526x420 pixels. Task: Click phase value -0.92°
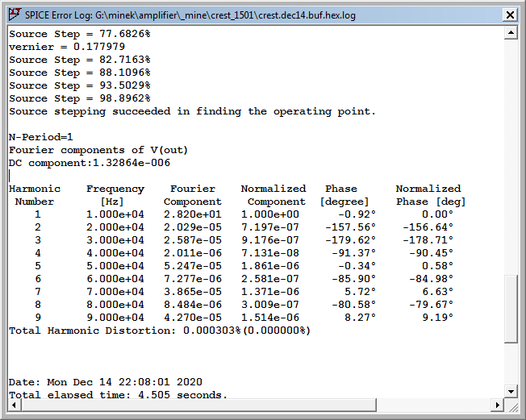(x=357, y=214)
